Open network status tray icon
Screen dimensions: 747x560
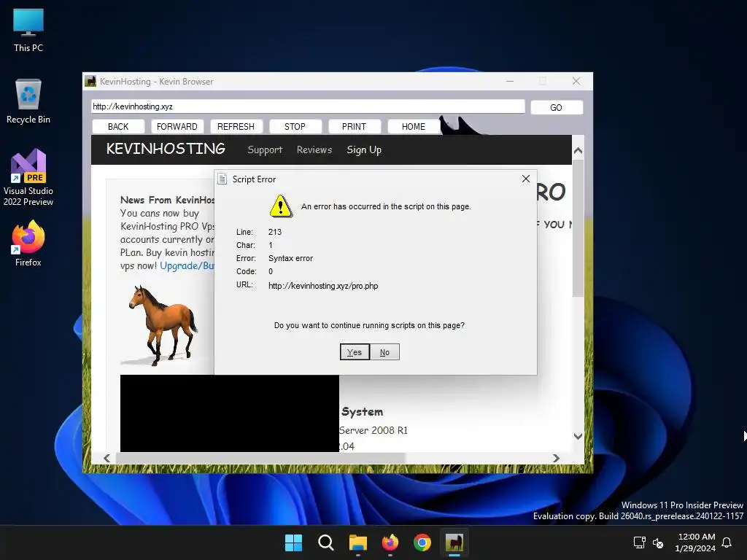tap(639, 542)
